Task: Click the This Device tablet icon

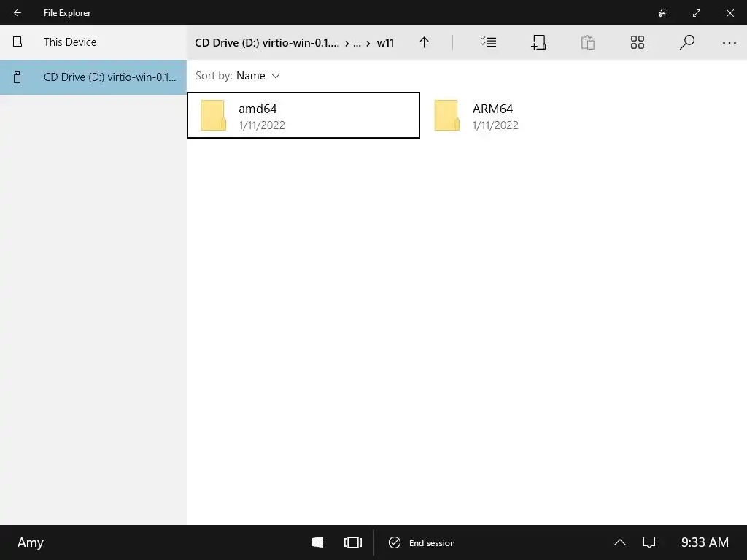Action: pos(18,42)
